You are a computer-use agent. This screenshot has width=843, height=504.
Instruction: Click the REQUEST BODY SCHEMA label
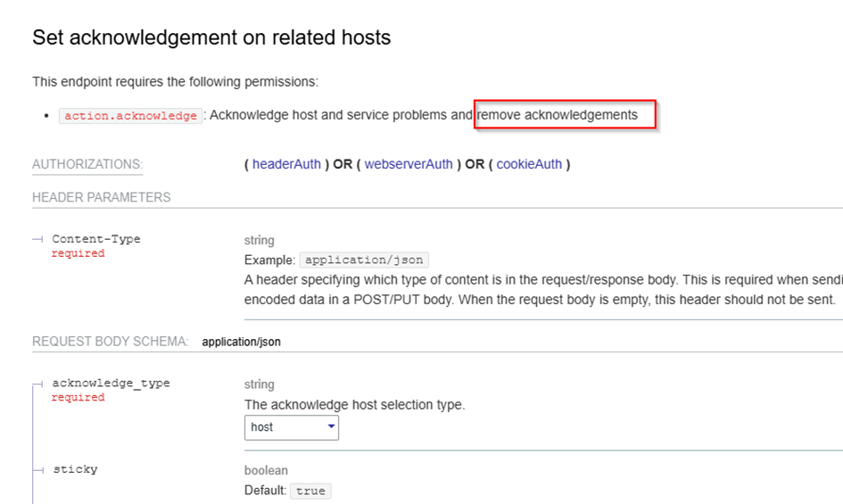point(110,342)
